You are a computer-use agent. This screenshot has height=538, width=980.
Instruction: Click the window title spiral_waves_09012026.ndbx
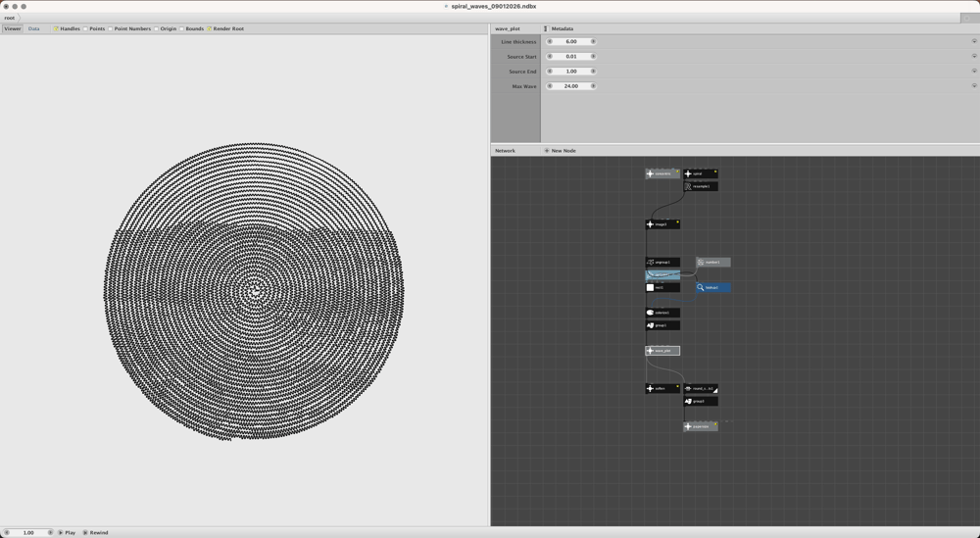pos(494,6)
